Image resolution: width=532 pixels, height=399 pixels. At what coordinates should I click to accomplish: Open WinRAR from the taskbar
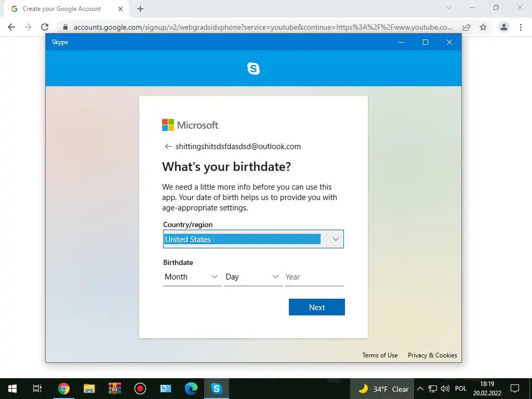[115, 389]
